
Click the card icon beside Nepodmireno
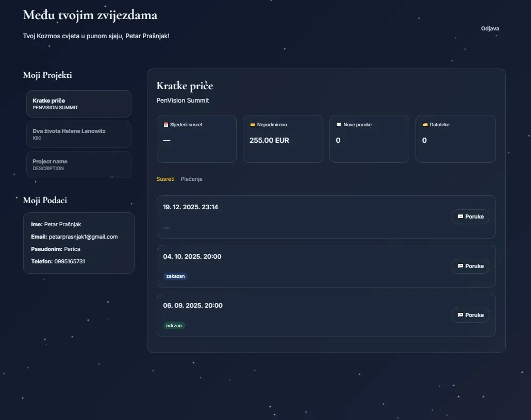253,125
